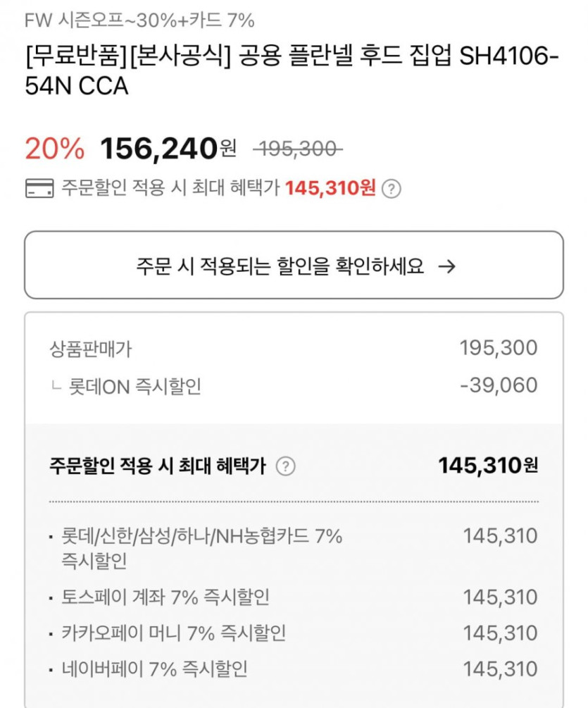Select the 롯데ON 즉시할인 row label
Screen dimensions: 588x708
coord(135,386)
